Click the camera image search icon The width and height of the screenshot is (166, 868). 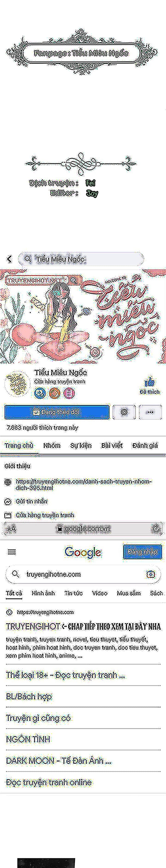click(x=151, y=574)
